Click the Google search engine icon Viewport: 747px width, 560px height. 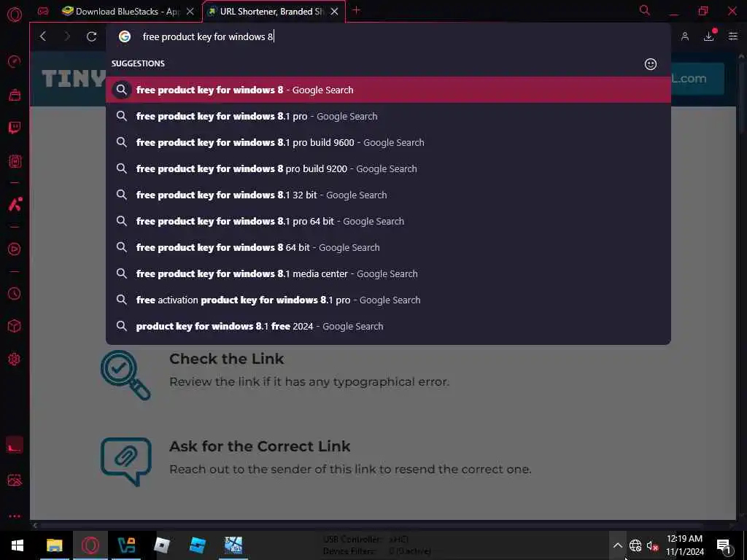click(x=124, y=36)
